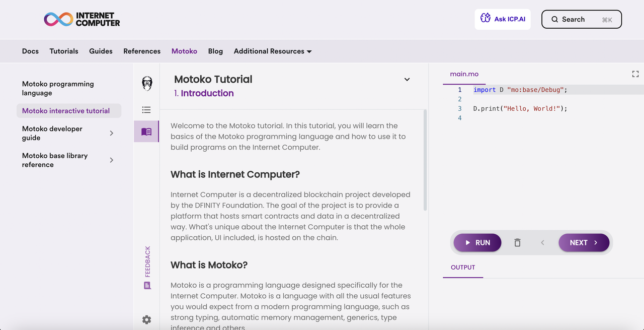The height and width of the screenshot is (330, 644).
Task: Click the tutorial text scrollbar
Action: coord(425,160)
